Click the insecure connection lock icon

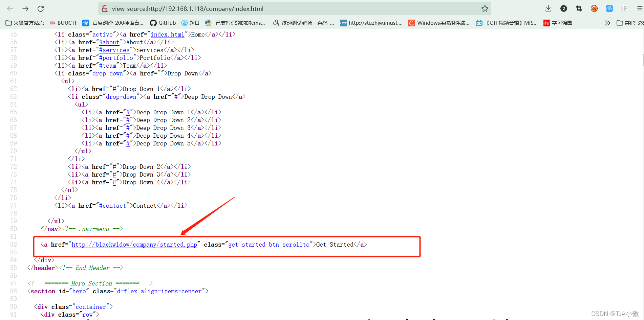tap(105, 9)
